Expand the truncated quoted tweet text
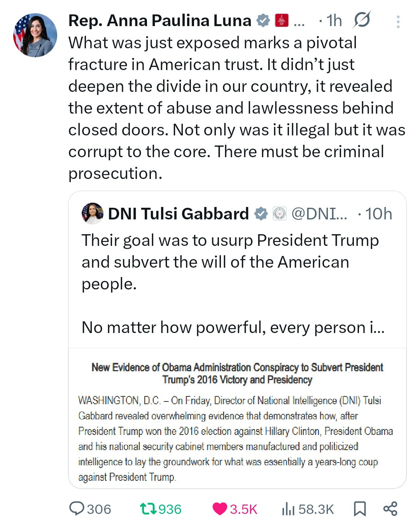420x524 pixels. [233, 327]
